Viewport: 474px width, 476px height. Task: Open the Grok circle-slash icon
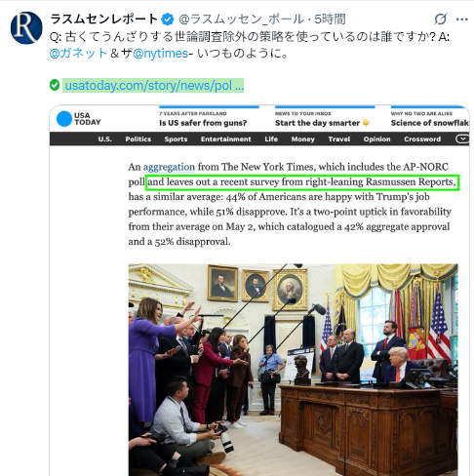pos(441,19)
